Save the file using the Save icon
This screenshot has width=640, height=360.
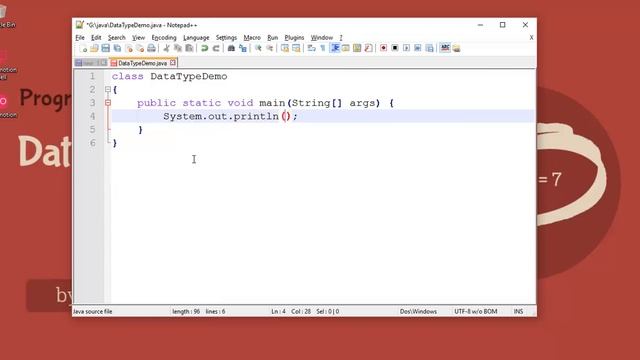pyautogui.click(x=106, y=48)
